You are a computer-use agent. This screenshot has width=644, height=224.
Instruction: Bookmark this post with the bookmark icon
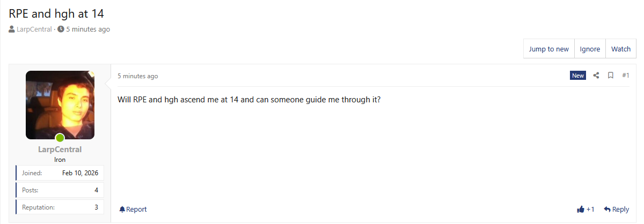tap(611, 76)
